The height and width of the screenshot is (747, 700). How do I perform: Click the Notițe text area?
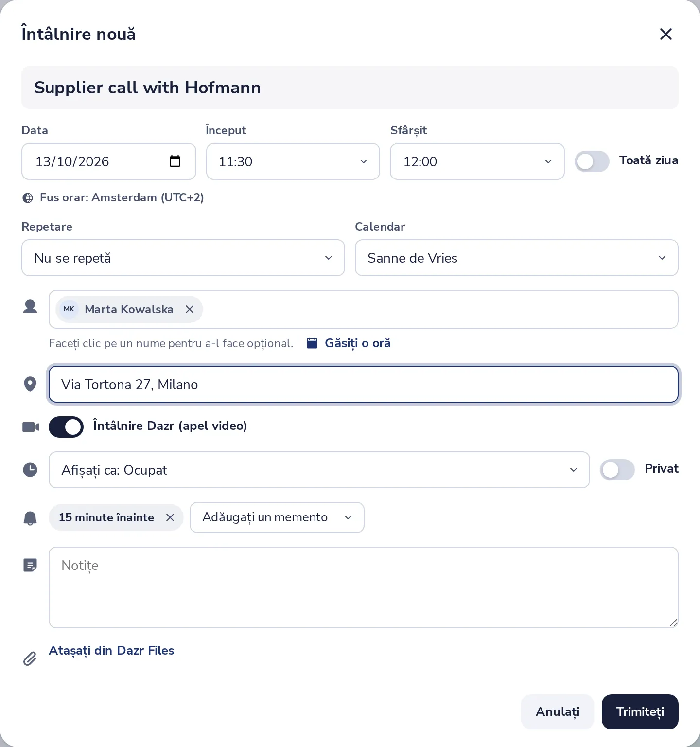click(364, 587)
